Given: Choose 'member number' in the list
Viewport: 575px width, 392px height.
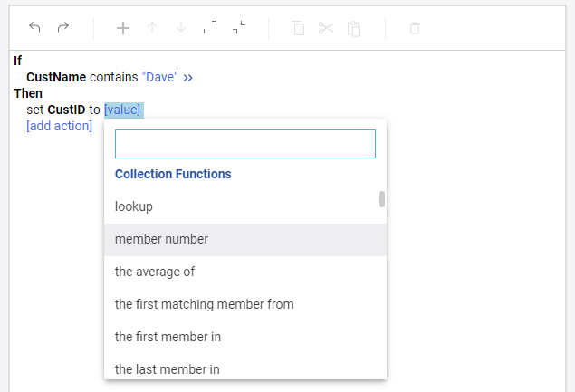Looking at the screenshot, I should tap(161, 239).
